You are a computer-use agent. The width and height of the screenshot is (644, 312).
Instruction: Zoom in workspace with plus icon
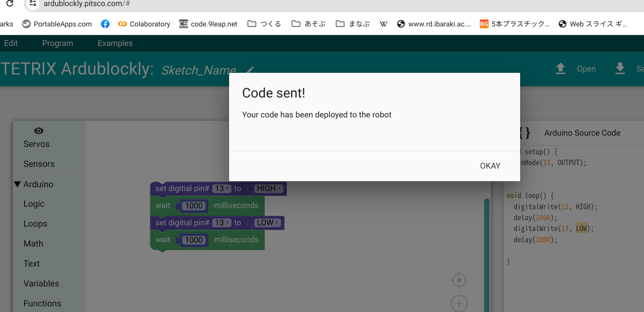click(x=459, y=303)
